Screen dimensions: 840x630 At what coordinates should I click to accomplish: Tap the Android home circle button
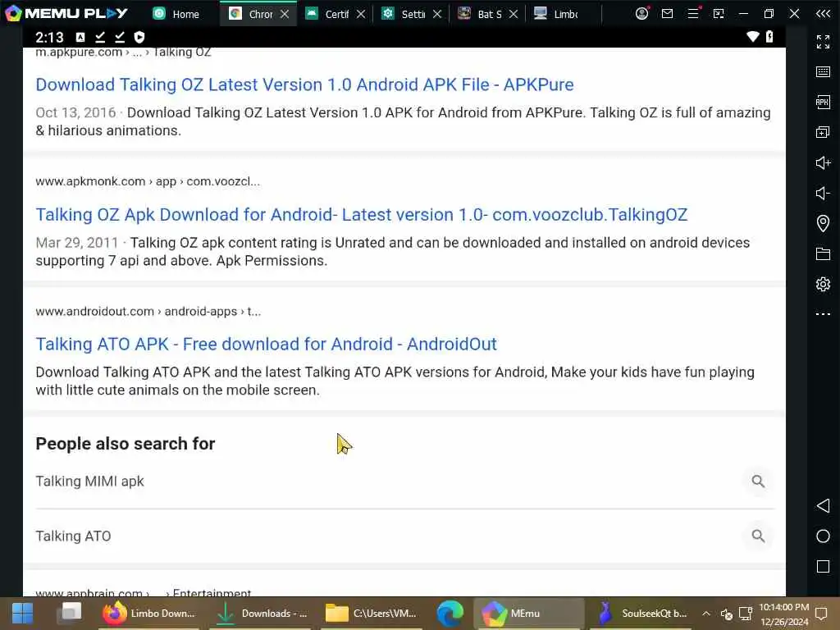[x=823, y=536]
